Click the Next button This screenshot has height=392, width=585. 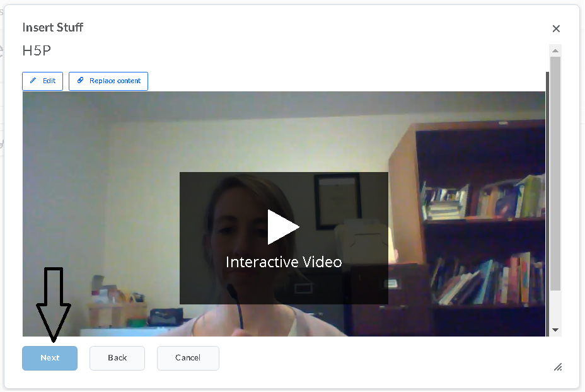point(50,358)
